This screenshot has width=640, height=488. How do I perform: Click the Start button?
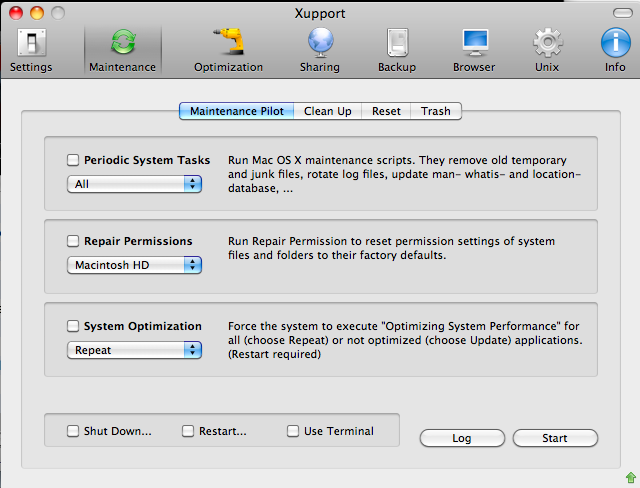[x=555, y=438]
